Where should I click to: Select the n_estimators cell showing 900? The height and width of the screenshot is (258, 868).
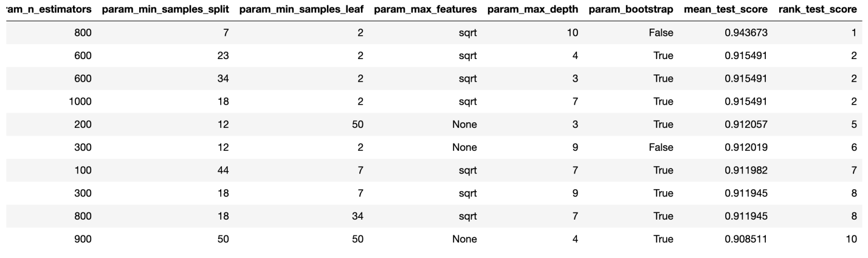[x=83, y=239]
